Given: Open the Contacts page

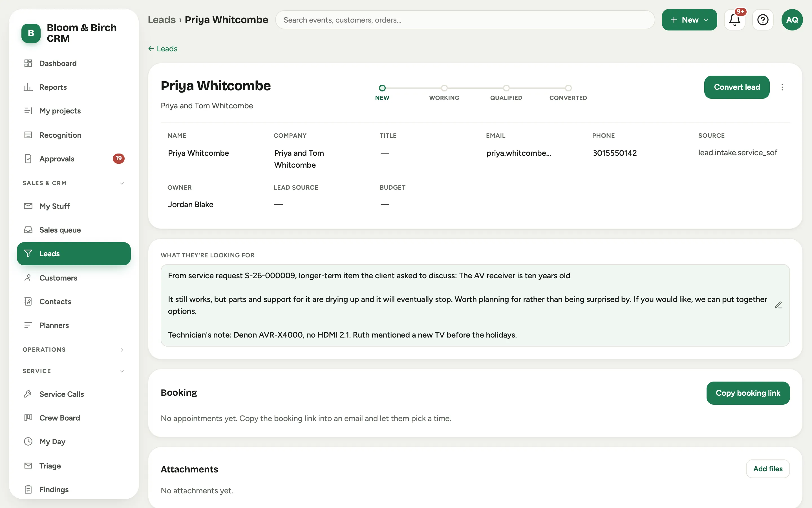Looking at the screenshot, I should [x=74, y=301].
